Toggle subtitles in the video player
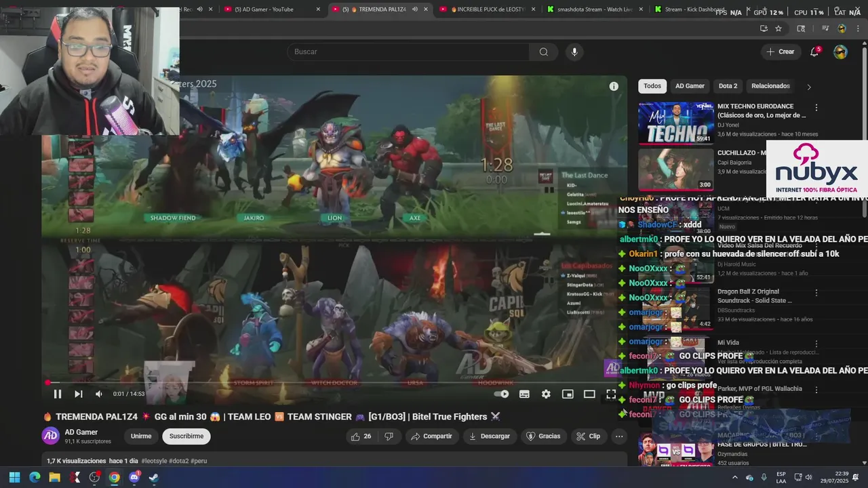This screenshot has width=868, height=488. click(524, 394)
